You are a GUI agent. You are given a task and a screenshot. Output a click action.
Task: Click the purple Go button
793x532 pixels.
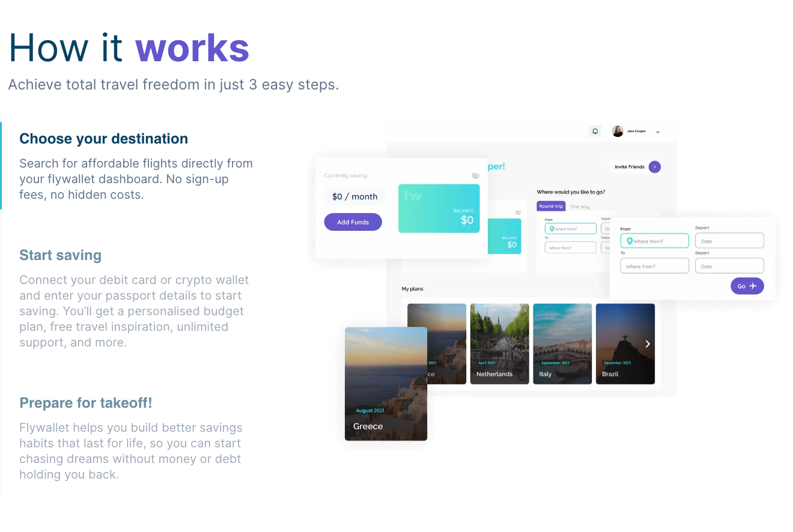(747, 286)
